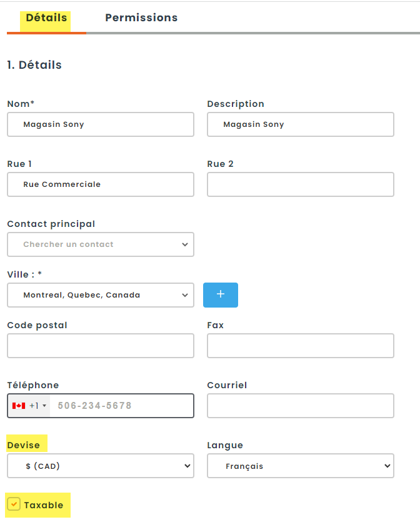Image resolution: width=420 pixels, height=522 pixels.
Task: Click the Nom input field
Action: 101,124
